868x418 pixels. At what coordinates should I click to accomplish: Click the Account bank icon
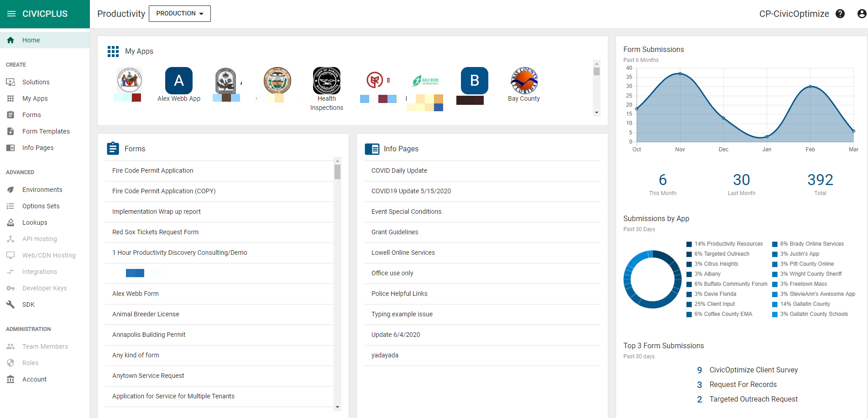pos(10,379)
